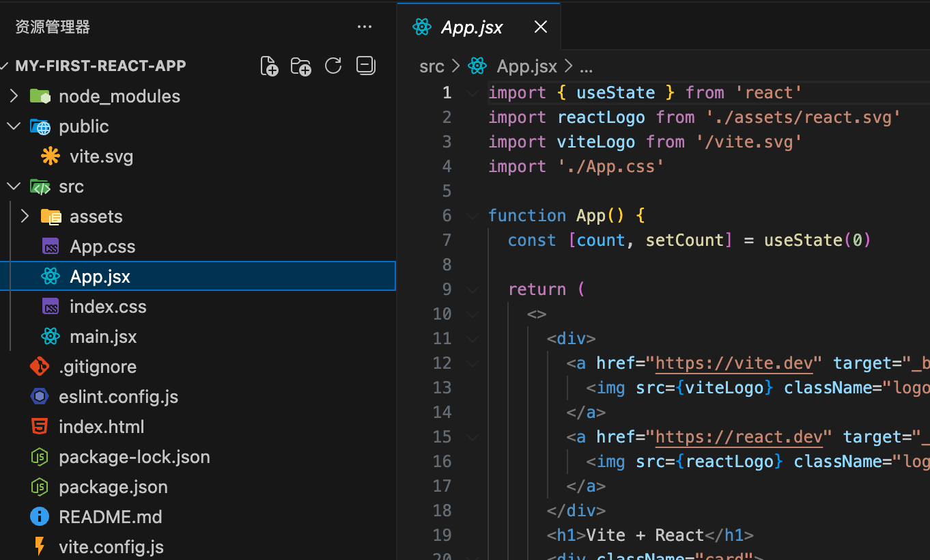
Task: Click the App.css file CSS icon
Action: tap(51, 247)
